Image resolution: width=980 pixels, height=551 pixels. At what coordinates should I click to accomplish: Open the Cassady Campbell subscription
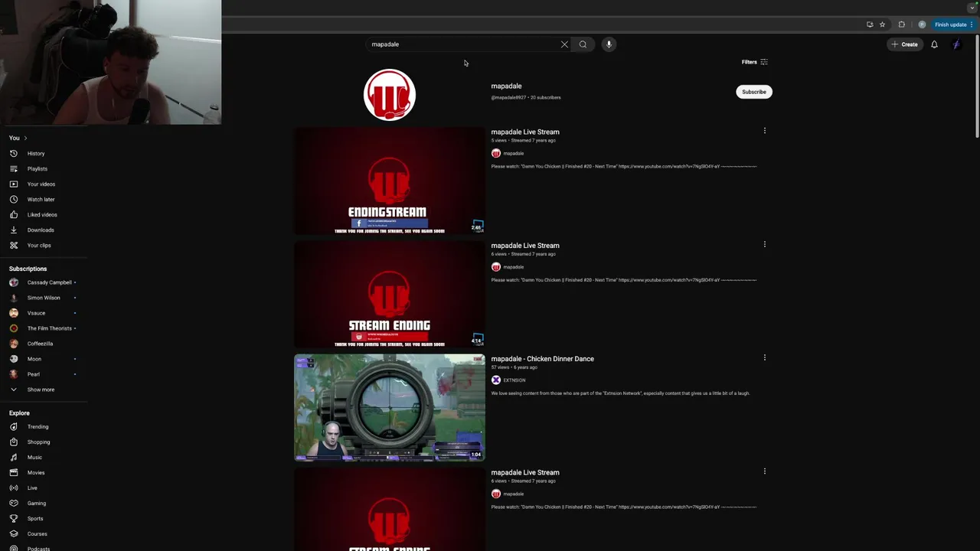point(44,282)
